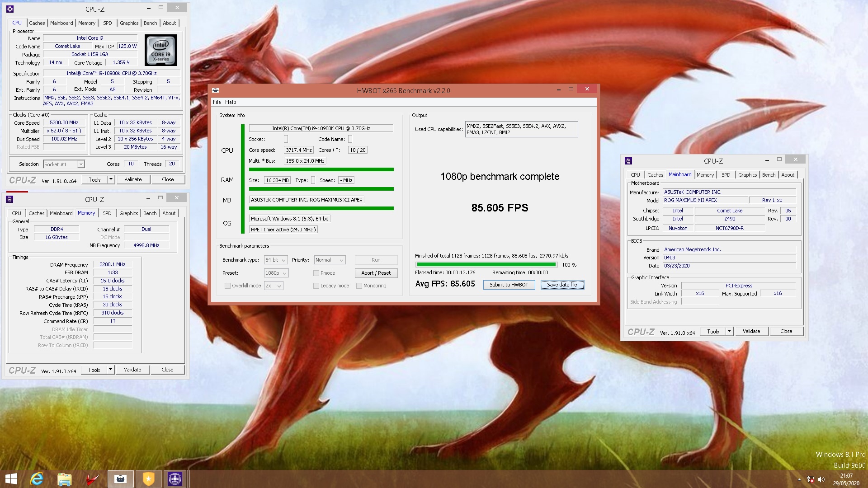Open the Benchmark type 64-bit dropdown
Screen dimensions: 868x488
coord(276,260)
